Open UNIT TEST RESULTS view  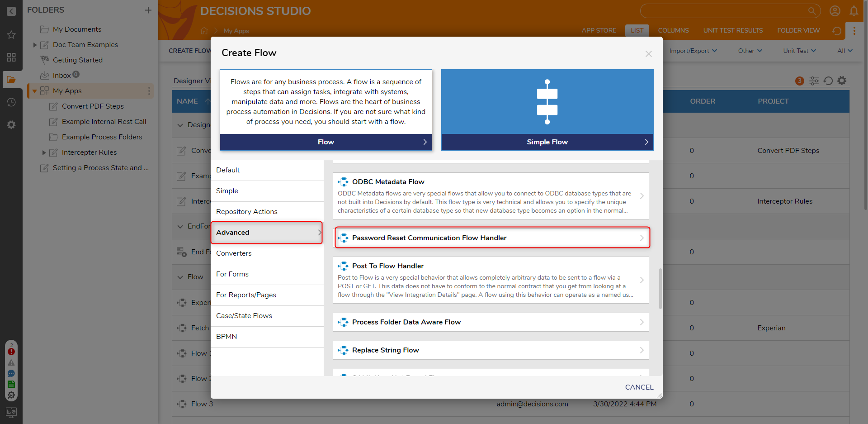(x=733, y=30)
